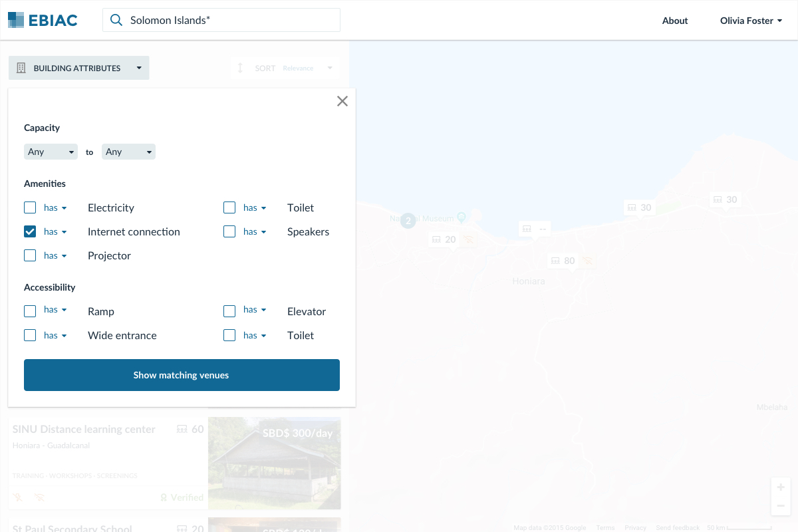Enable the Electricity amenity checkbox

click(30, 207)
